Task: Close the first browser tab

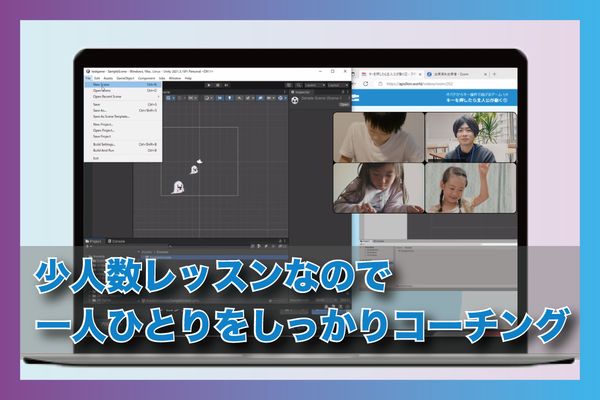Action: (420, 74)
